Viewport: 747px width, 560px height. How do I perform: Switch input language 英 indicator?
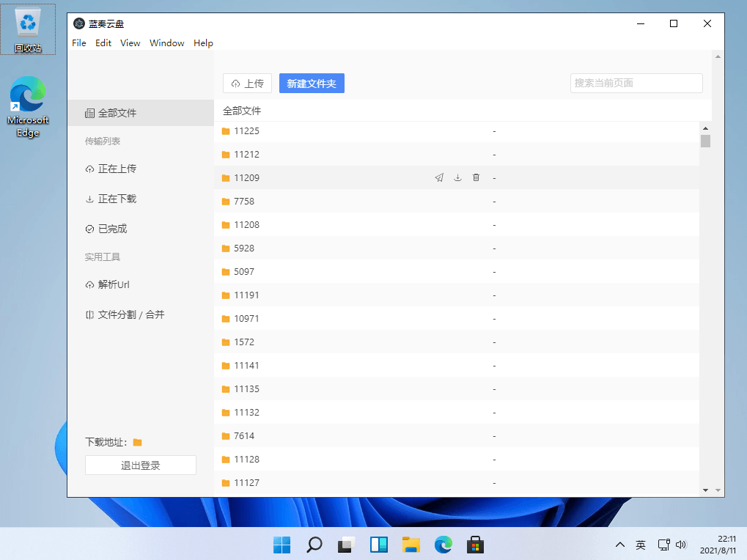(641, 545)
